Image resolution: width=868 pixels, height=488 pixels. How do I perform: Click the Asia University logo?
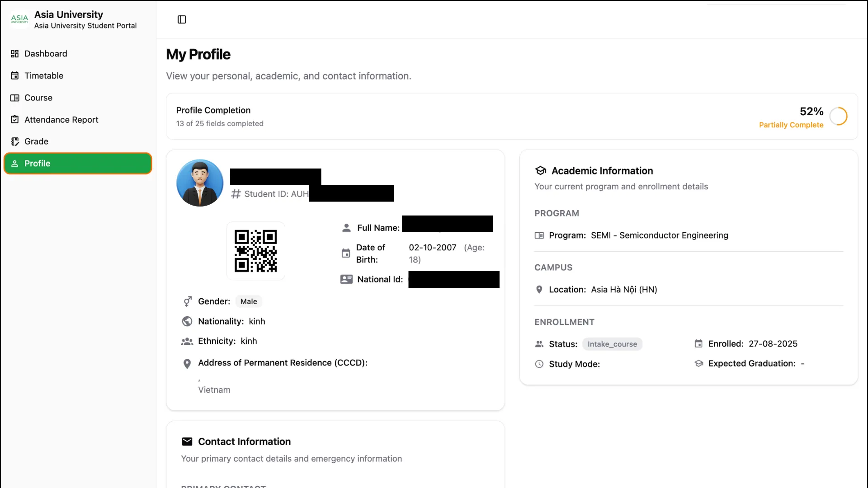point(19,19)
